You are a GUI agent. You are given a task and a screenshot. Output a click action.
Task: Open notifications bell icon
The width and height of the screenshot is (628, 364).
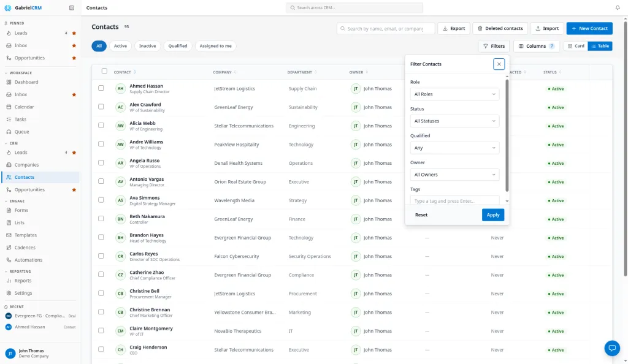(x=617, y=7)
